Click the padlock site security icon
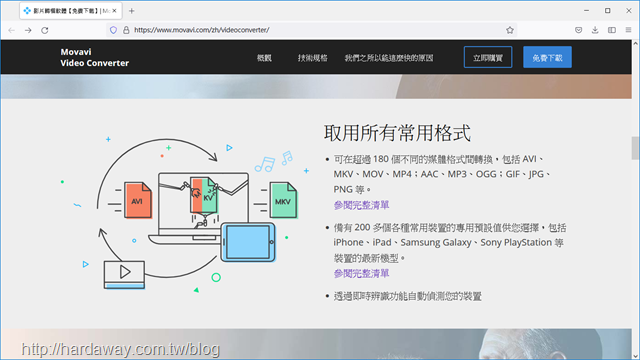The image size is (640, 360). 126,30
